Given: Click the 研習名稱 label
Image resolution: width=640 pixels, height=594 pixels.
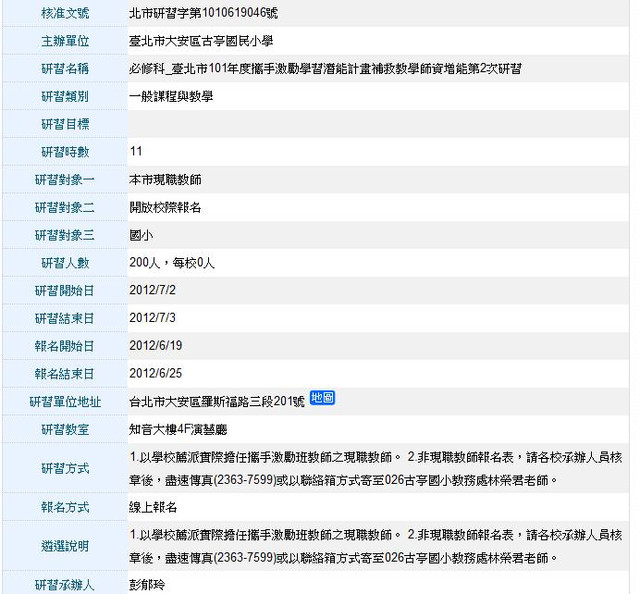Looking at the screenshot, I should click(x=65, y=69).
